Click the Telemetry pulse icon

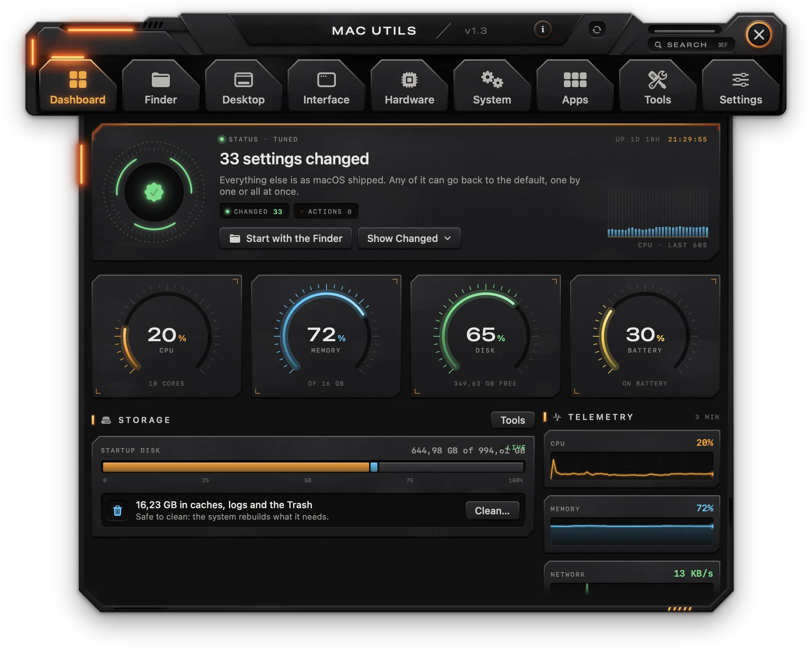[x=557, y=417]
